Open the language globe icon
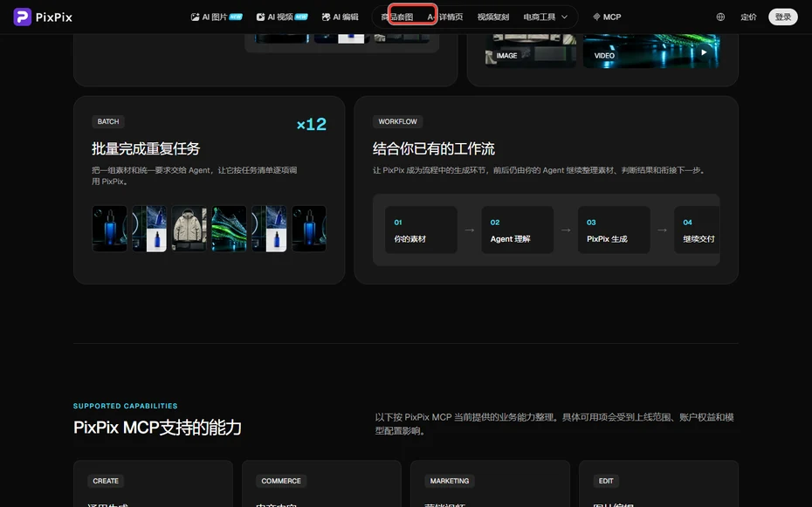The height and width of the screenshot is (507, 812). (x=720, y=17)
